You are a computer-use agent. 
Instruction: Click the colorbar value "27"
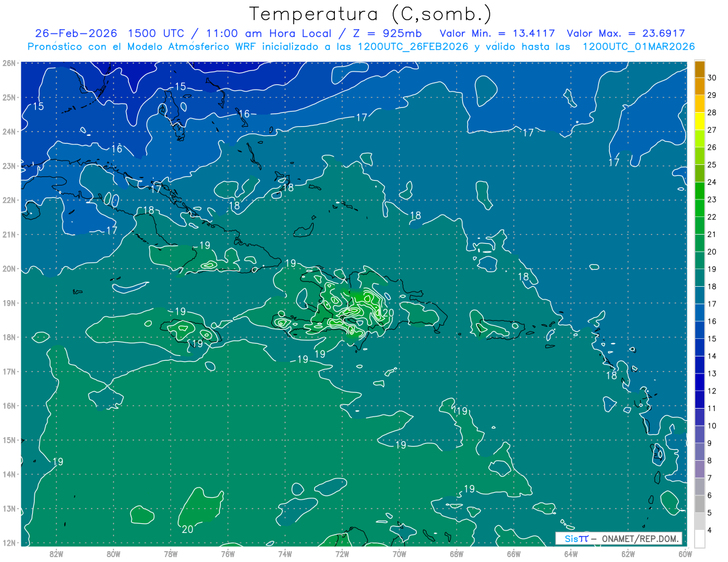[713, 130]
